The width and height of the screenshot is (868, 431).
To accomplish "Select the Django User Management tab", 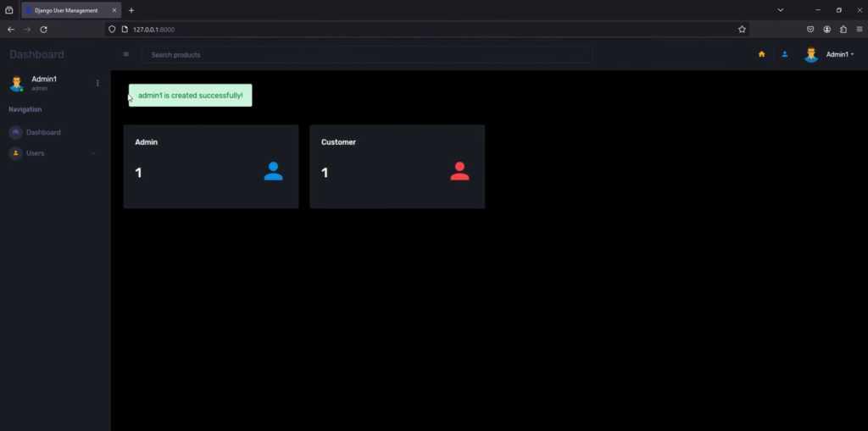I will [71, 10].
